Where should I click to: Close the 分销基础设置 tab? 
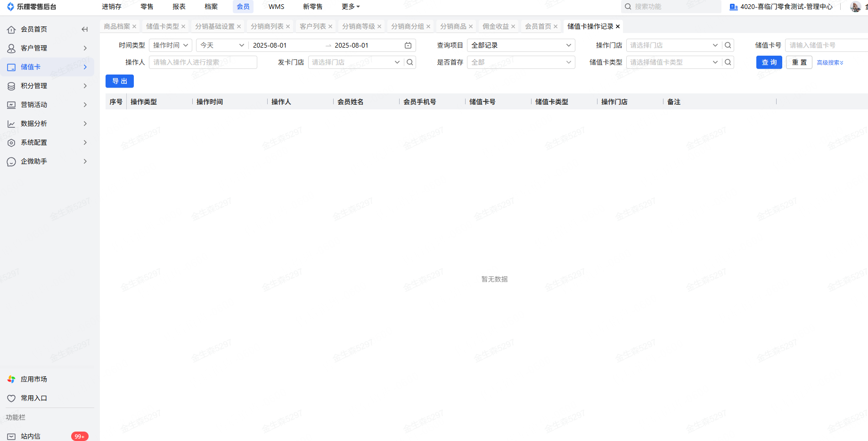click(239, 26)
